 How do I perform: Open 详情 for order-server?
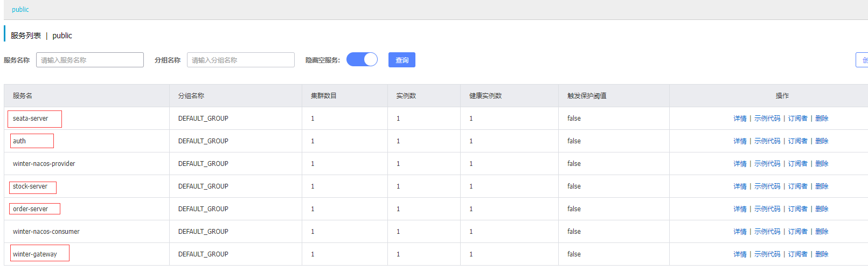[x=740, y=209]
